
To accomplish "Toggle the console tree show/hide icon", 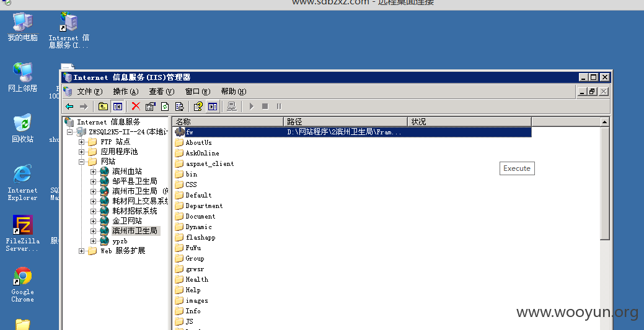I will [x=118, y=106].
